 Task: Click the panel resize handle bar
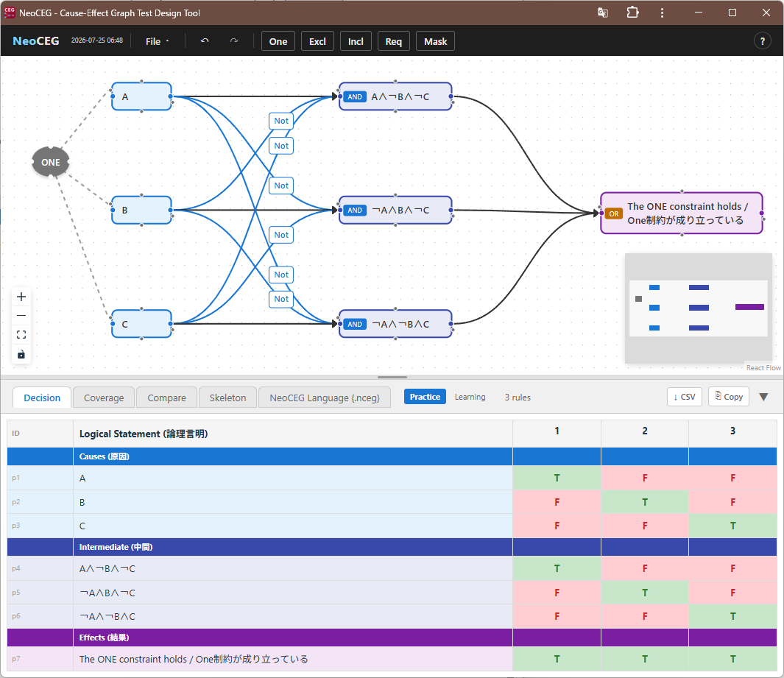click(392, 377)
